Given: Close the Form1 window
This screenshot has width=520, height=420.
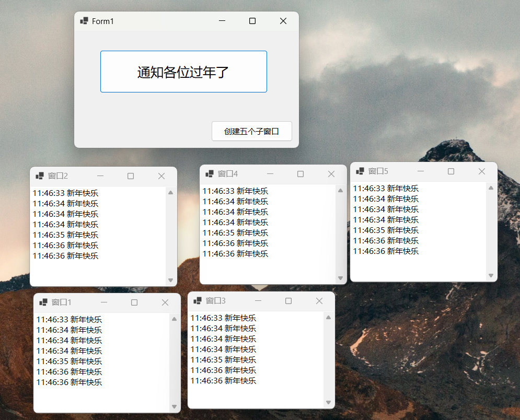Looking at the screenshot, I should click(x=283, y=21).
